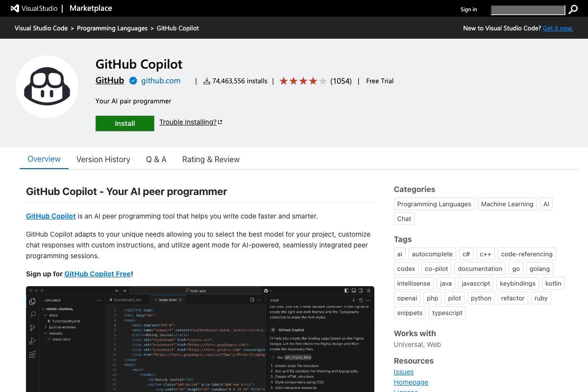Open the Issues resource link
Screen dimensions: 588x392
coord(404,372)
